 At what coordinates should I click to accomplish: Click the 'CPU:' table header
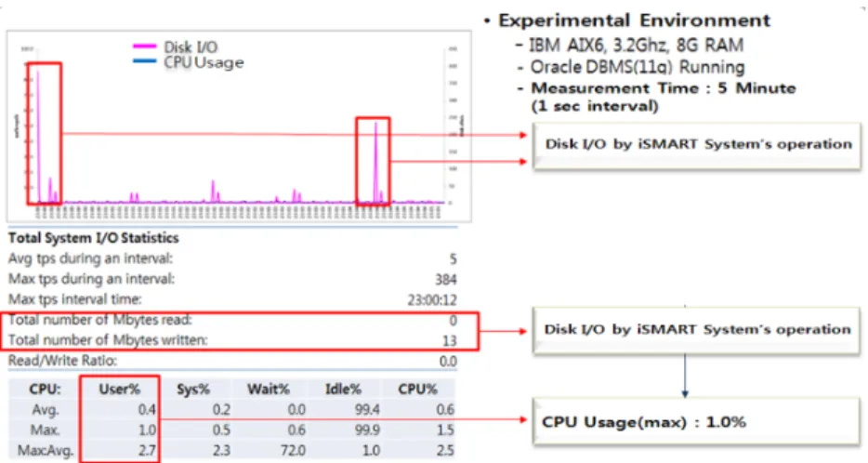click(x=45, y=390)
